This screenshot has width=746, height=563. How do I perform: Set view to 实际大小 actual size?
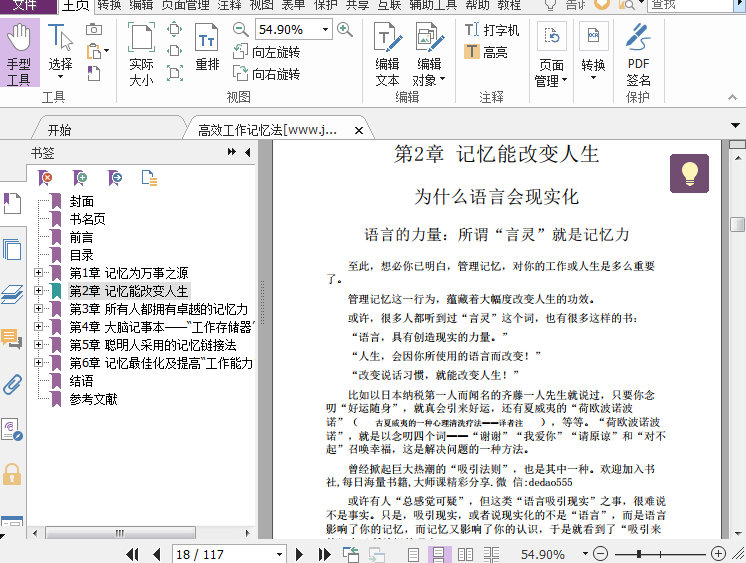(141, 54)
